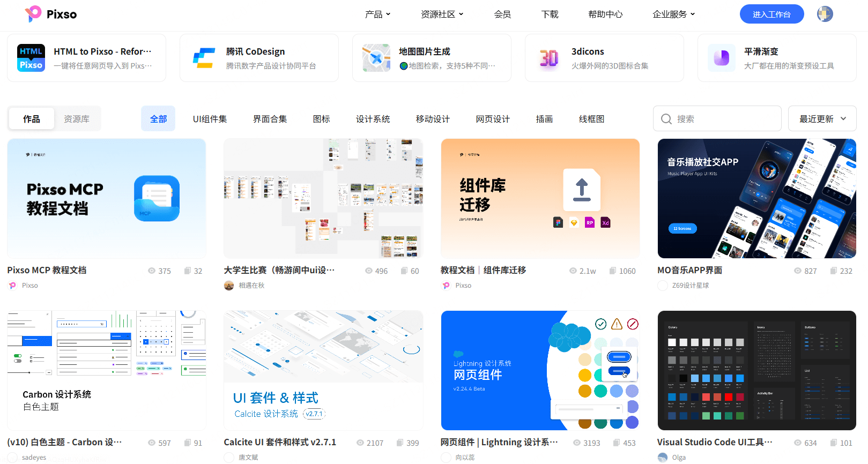Click the views icon of Pixso MCP 教程文档
Image resolution: width=868 pixels, height=464 pixels.
152,271
